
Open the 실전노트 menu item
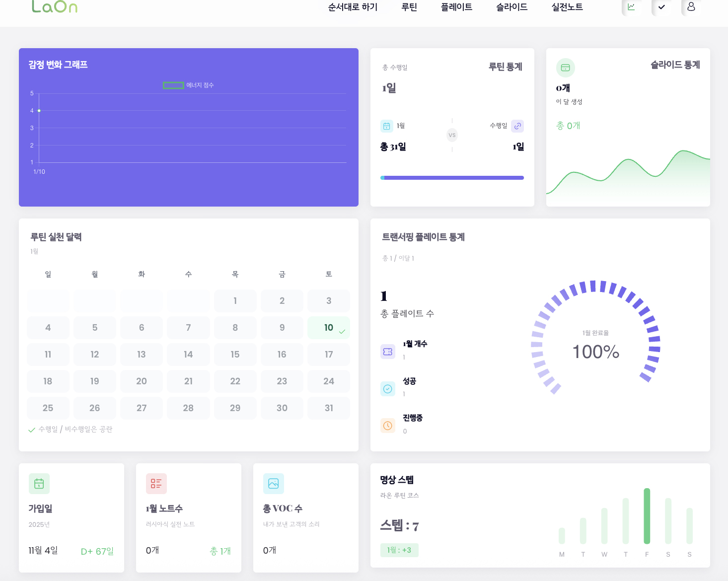567,7
